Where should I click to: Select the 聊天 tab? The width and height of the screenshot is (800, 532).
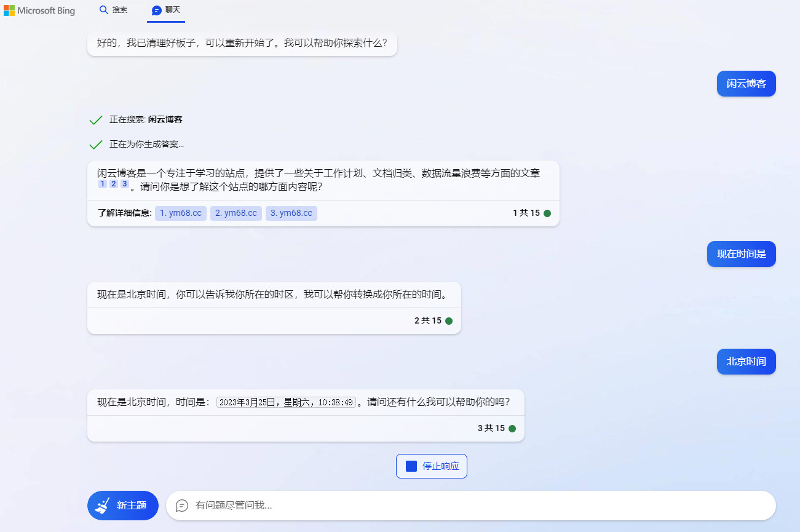click(166, 10)
